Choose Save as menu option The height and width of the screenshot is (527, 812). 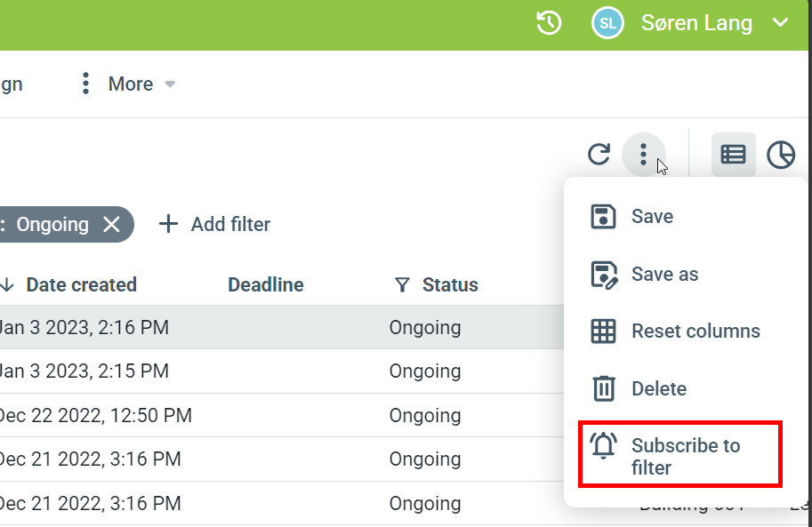[x=664, y=274]
